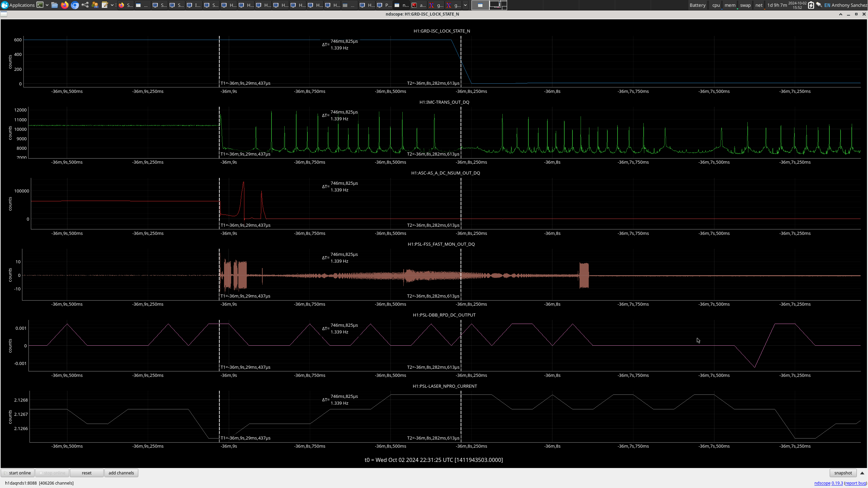The width and height of the screenshot is (868, 488).
Task: Switch to the 'n...' ndscope taskbar window
Action: 402,5
